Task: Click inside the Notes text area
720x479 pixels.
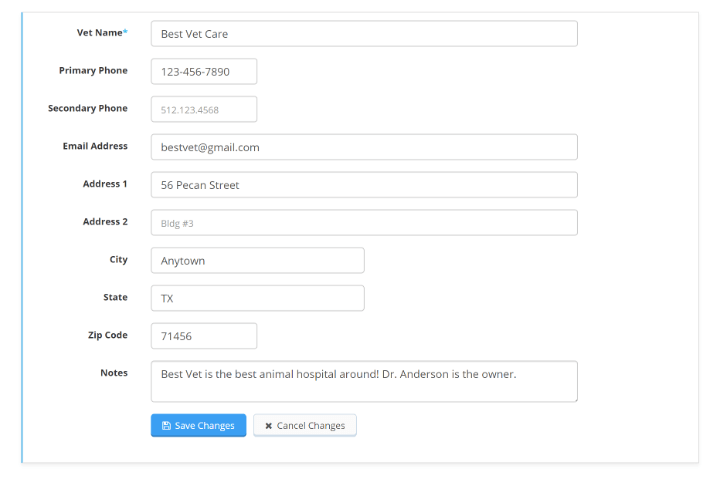Action: coord(364,381)
